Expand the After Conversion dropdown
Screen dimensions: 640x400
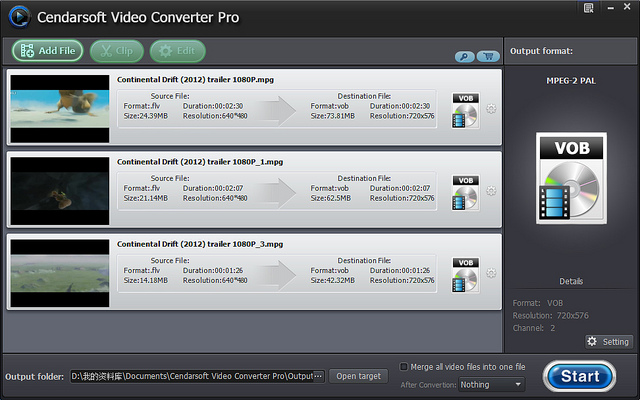492,384
